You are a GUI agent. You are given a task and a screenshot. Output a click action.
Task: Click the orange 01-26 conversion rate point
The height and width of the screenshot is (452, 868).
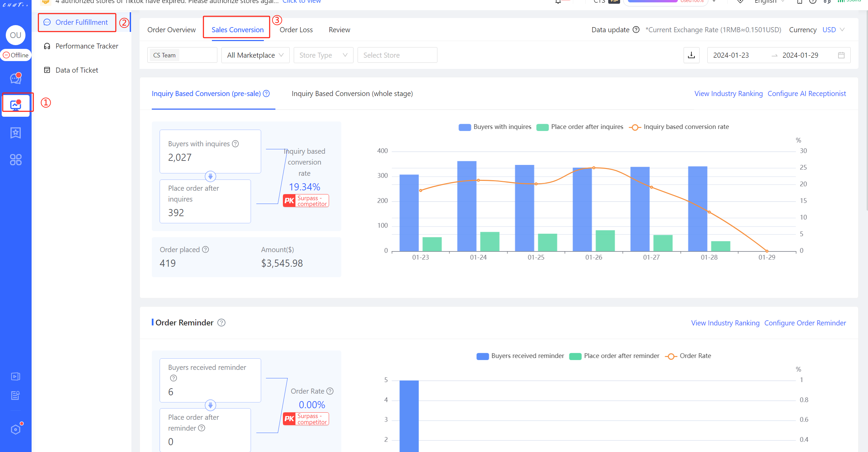tap(594, 168)
